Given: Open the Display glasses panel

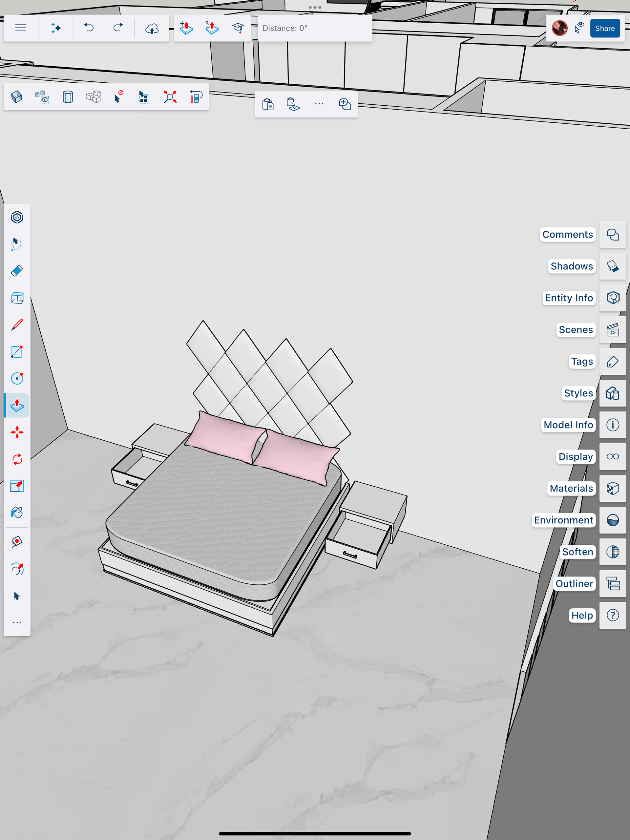Looking at the screenshot, I should point(613,456).
